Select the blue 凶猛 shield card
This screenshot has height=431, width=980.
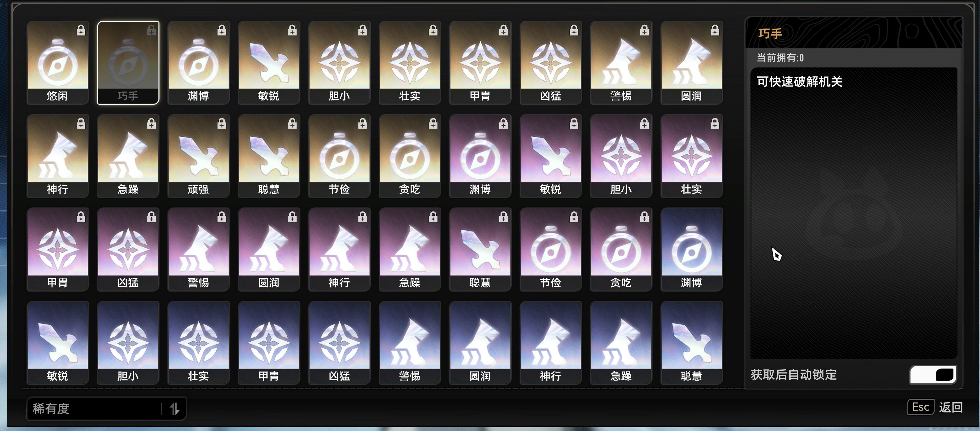[339, 342]
